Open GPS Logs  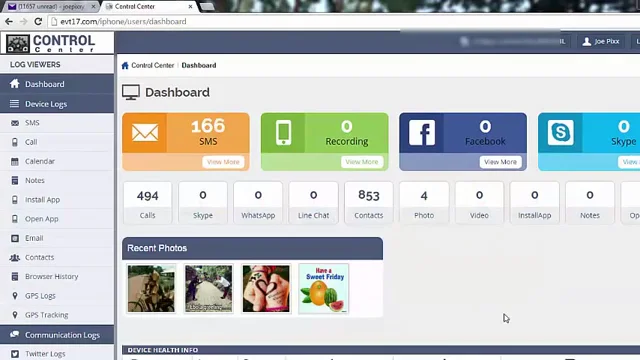[57, 296]
